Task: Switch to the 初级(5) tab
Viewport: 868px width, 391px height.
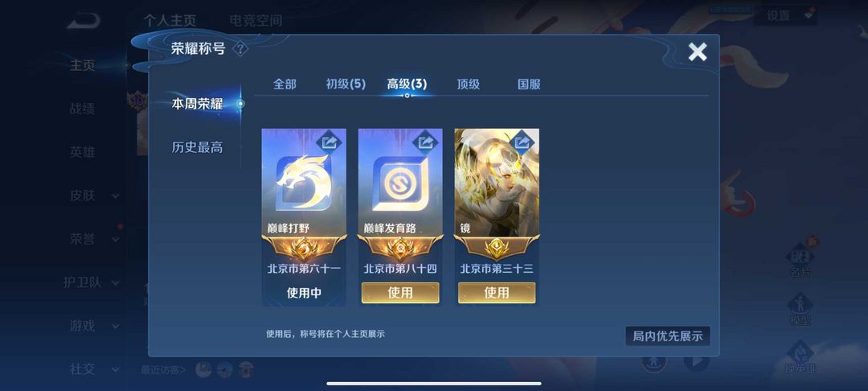Action: (x=346, y=84)
